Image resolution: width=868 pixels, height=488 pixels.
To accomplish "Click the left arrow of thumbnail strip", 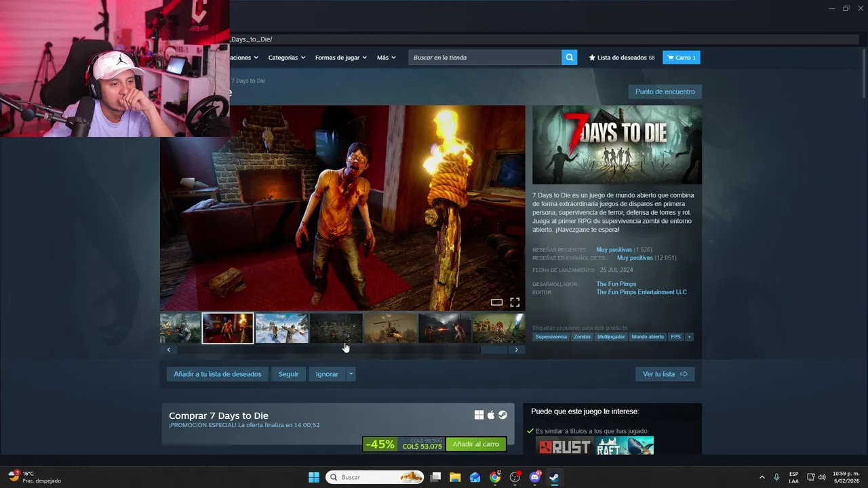I will coord(168,350).
